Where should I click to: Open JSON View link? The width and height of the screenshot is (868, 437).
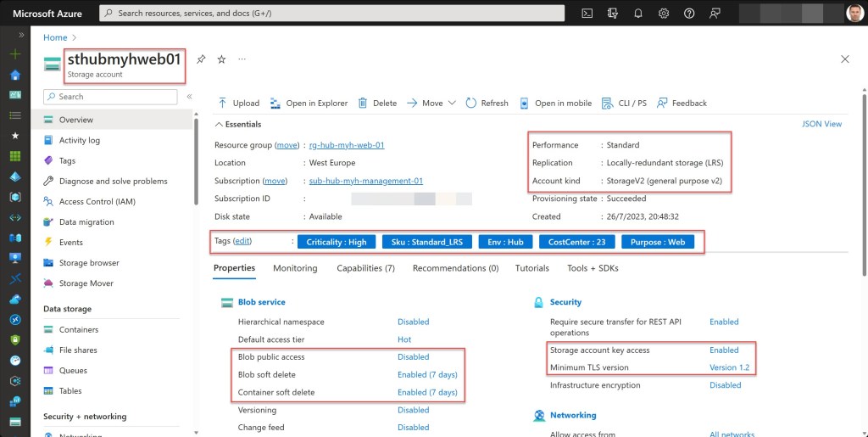coord(821,124)
